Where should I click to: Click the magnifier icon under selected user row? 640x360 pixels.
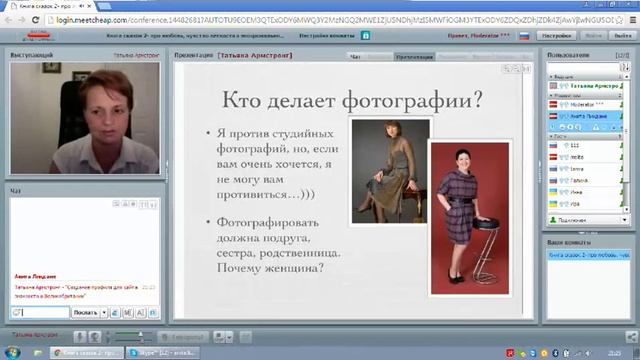tap(578, 127)
